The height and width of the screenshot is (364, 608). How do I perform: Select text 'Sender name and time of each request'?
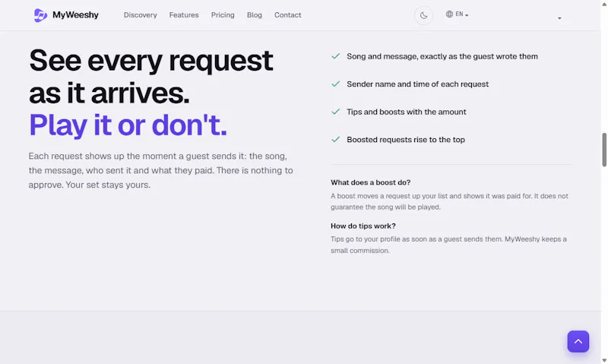[417, 84]
